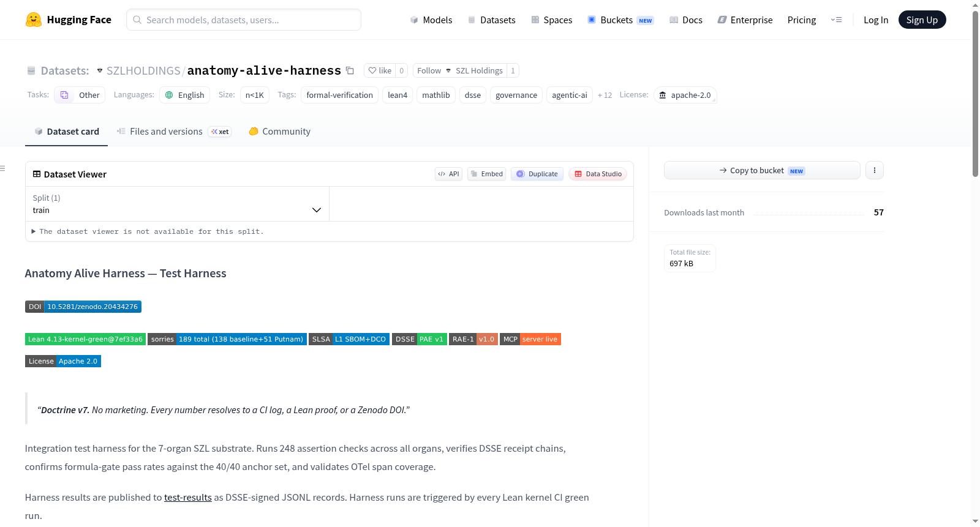Go to the Pricing page
Image resolution: width=980 pixels, height=527 pixels.
point(802,20)
